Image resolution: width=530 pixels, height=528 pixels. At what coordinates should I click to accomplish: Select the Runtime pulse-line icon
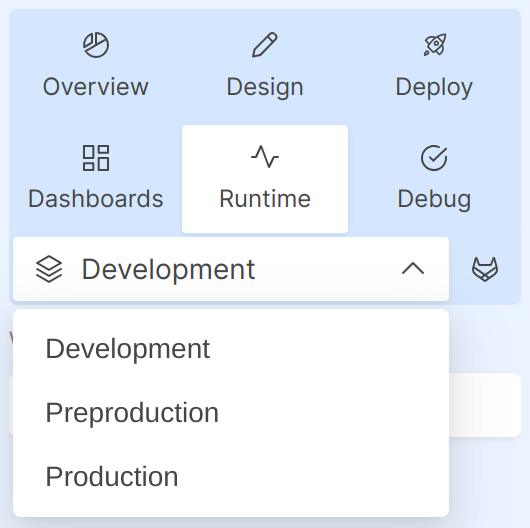tap(265, 157)
